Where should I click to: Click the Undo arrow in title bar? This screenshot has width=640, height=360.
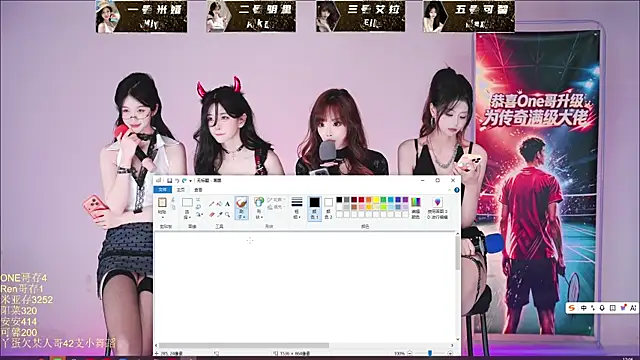(177, 180)
